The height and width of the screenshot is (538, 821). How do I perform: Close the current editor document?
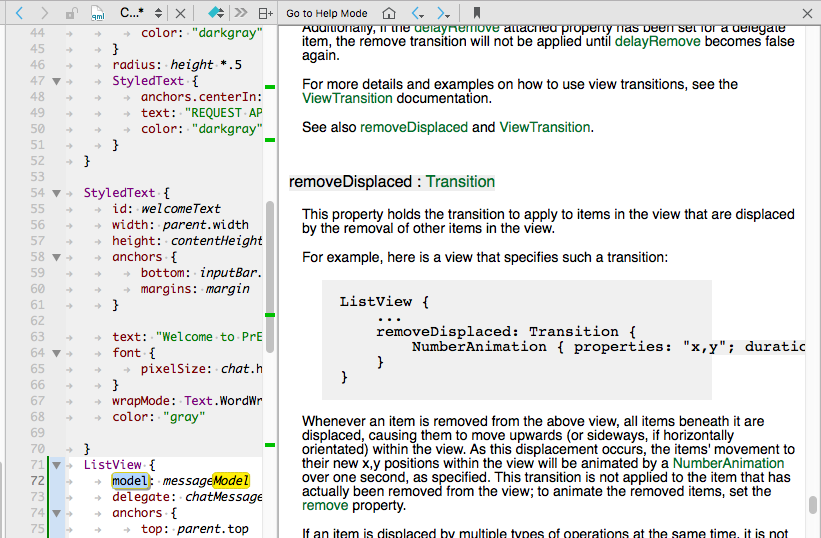(179, 13)
